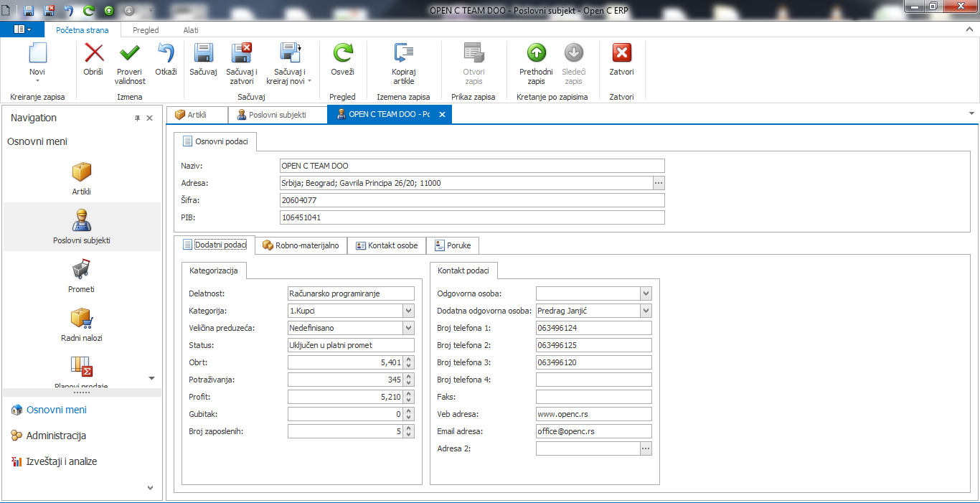Click the Naziv input field

pos(472,166)
